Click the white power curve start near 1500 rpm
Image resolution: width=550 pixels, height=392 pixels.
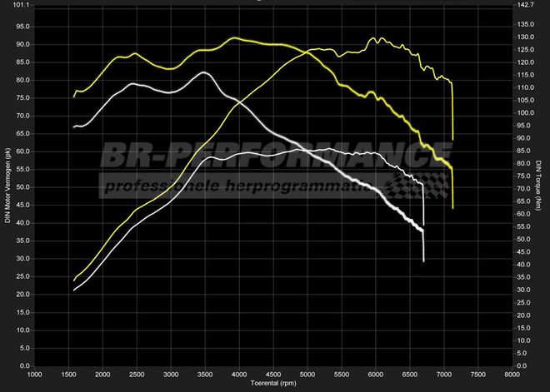point(75,289)
